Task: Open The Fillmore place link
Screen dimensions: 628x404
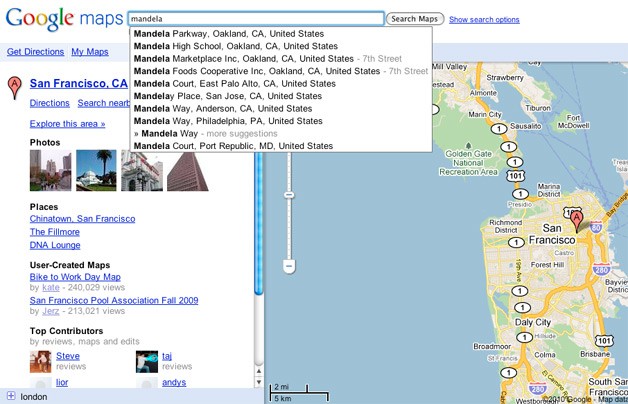Action: (x=54, y=232)
